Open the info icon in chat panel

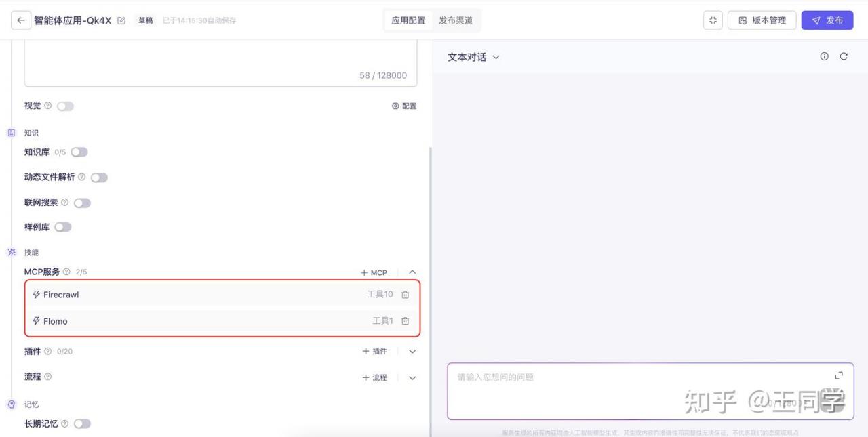[824, 56]
